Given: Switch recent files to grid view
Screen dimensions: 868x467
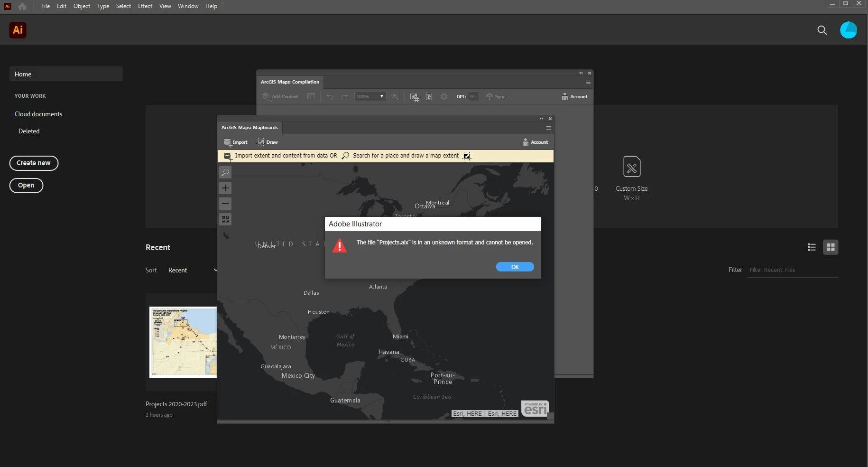Looking at the screenshot, I should pos(831,247).
